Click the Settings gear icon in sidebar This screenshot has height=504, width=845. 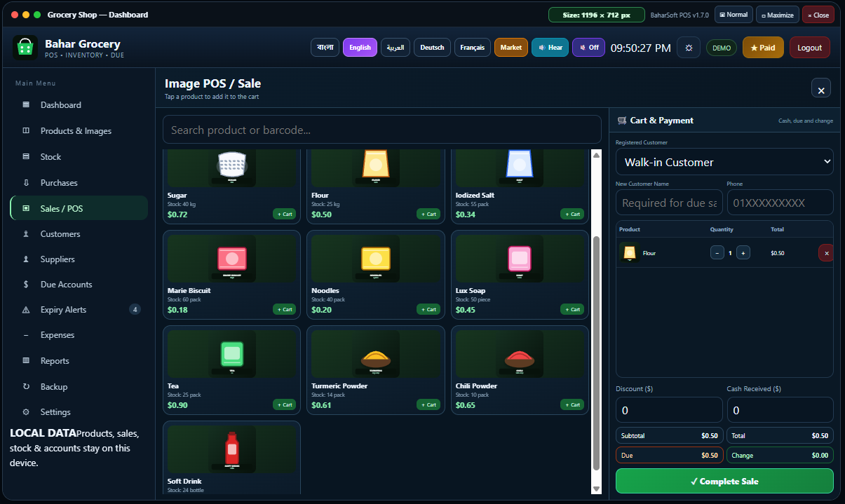(26, 412)
